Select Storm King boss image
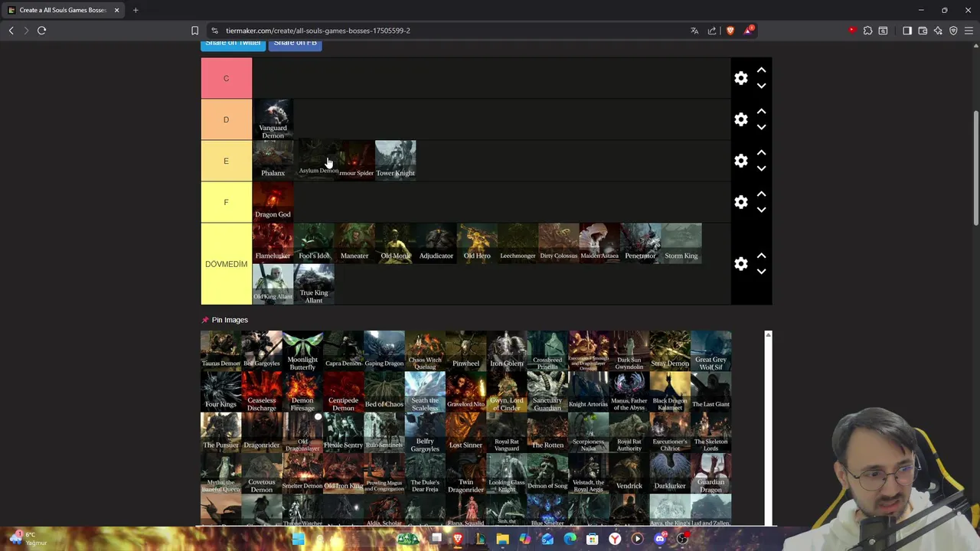 (x=681, y=243)
